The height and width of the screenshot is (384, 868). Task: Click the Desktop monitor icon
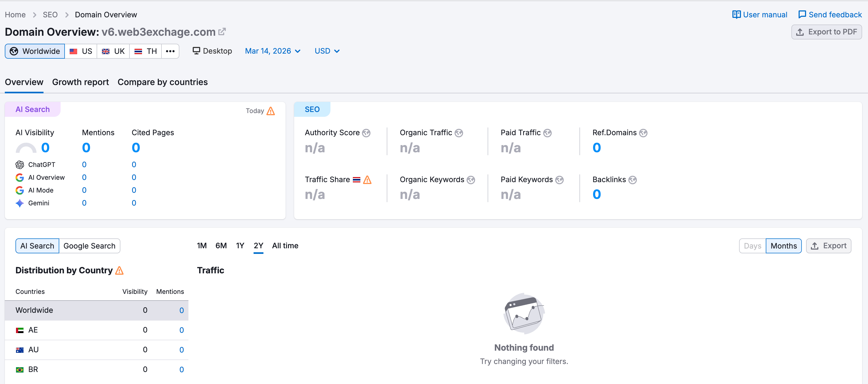pos(196,50)
